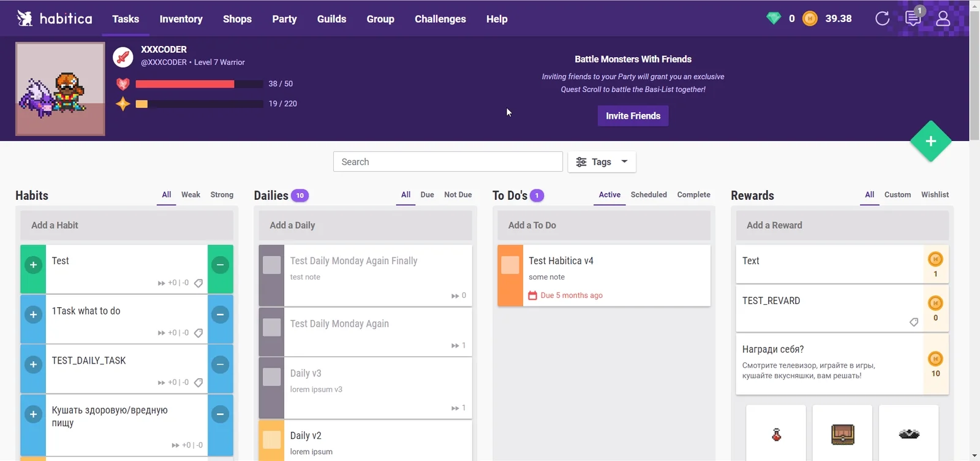The height and width of the screenshot is (461, 980).
Task: Click the tag icon on the TEST_REVARD reward
Action: coord(914,322)
